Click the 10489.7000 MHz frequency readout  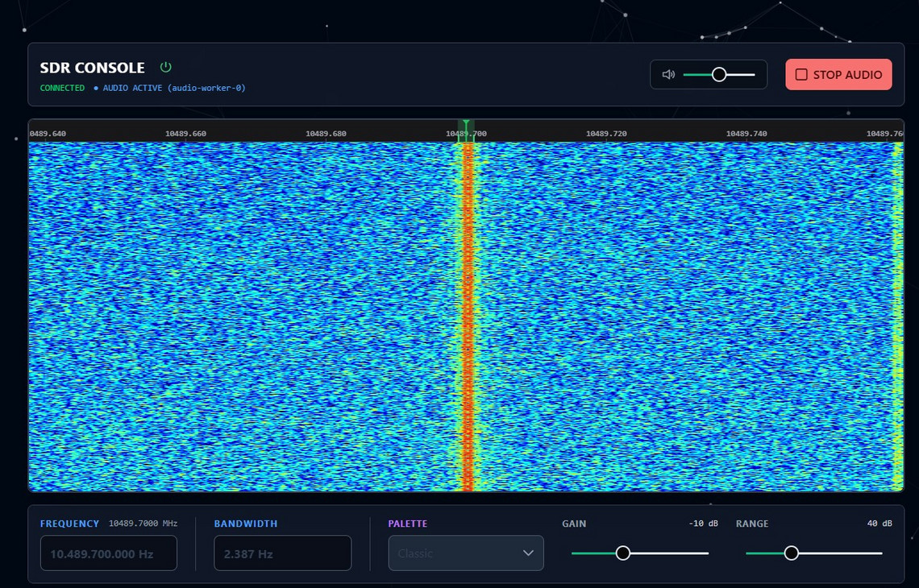143,524
